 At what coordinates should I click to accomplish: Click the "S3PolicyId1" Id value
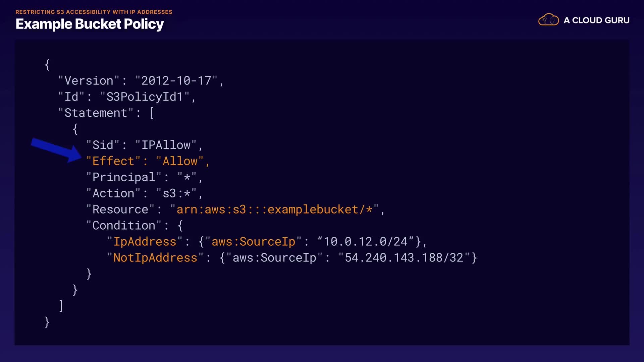145,97
